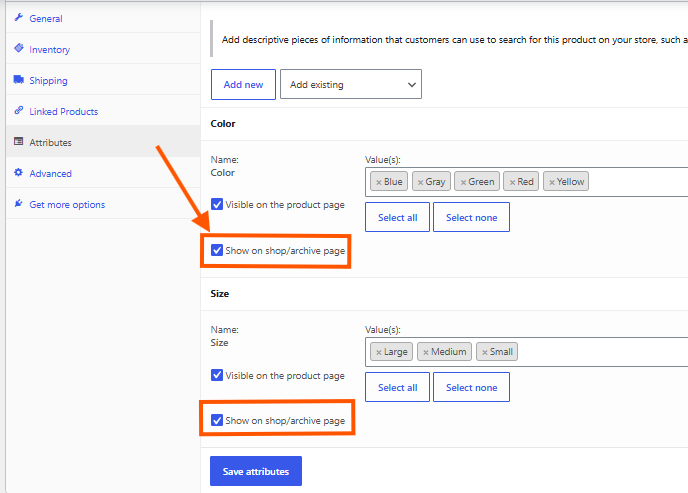Screen dimensions: 688x493
Task: Open the Inventory tab
Action: (x=103, y=50)
